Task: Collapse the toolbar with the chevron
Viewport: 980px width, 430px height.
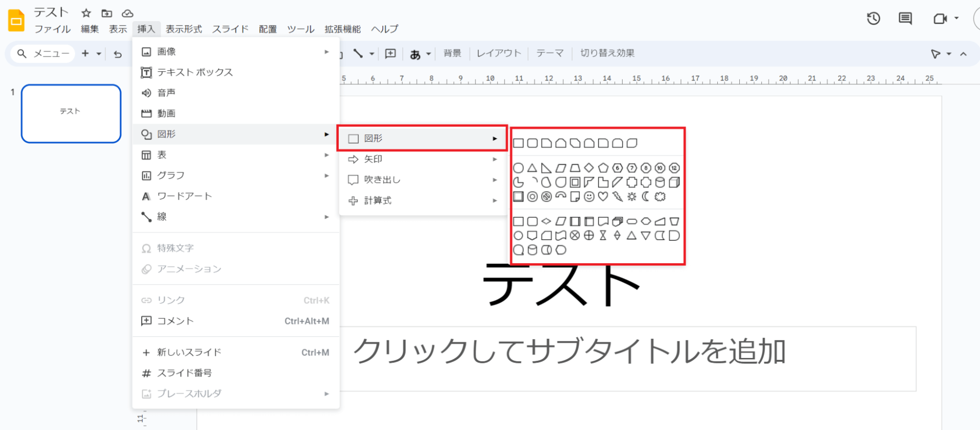Action: [963, 54]
